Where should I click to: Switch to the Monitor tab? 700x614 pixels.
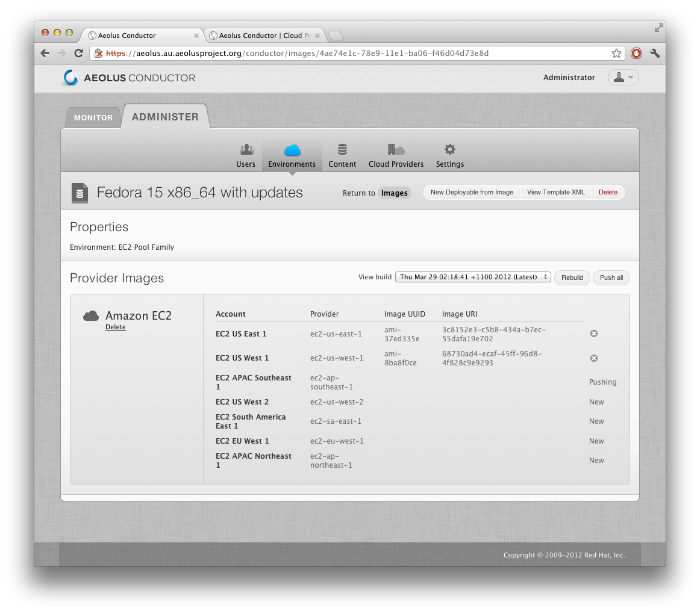click(x=93, y=118)
